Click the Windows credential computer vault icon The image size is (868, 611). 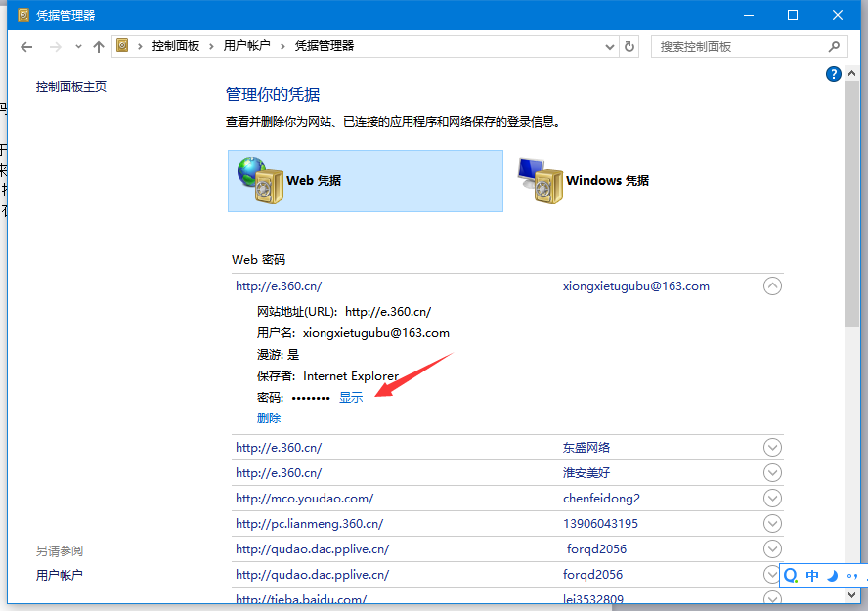click(x=541, y=181)
